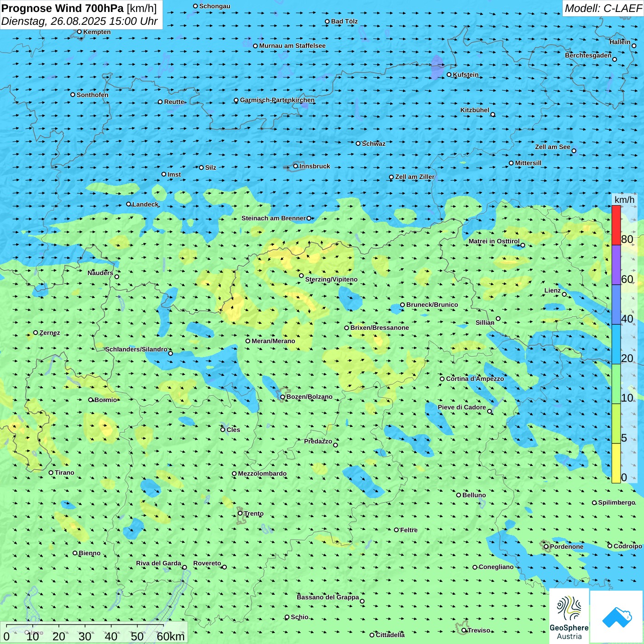Click the Bozen/Bolzano city marker
Image resolution: width=644 pixels, height=644 pixels.
(x=282, y=397)
